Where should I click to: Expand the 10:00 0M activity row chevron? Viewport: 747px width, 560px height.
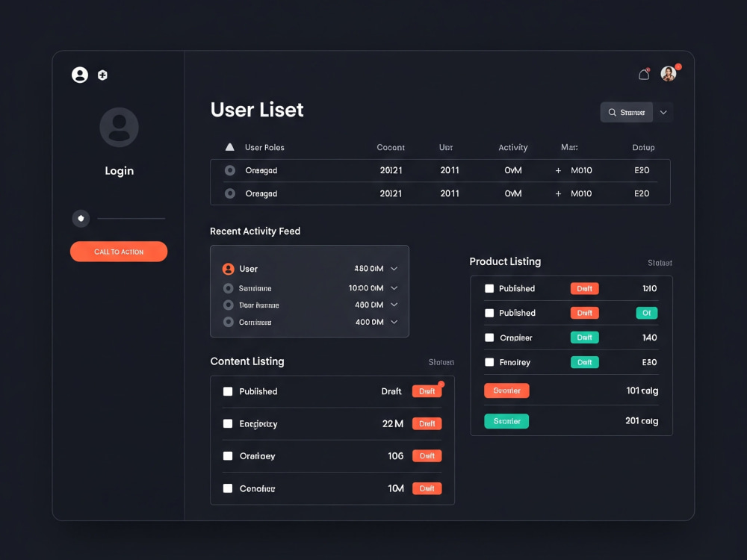coord(394,288)
